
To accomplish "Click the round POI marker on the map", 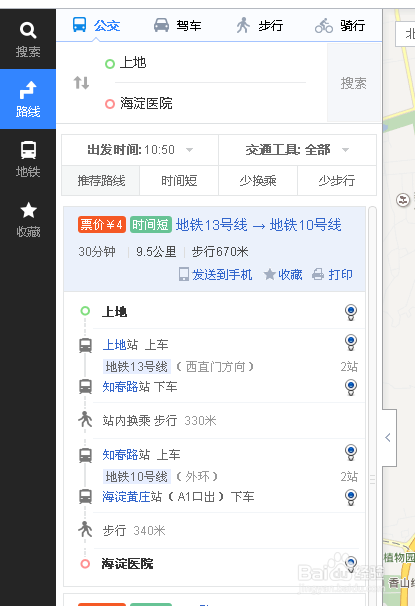I will 403,200.
